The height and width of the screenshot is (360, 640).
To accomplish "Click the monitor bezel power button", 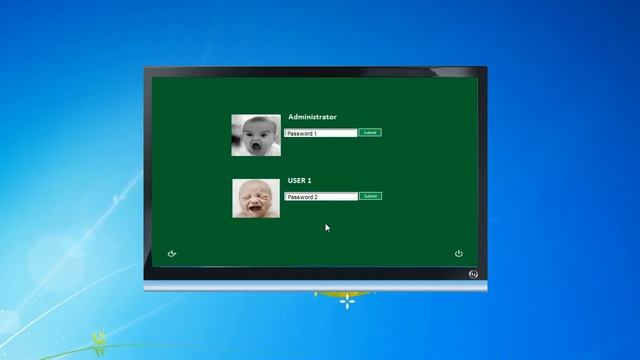I will 473,274.
